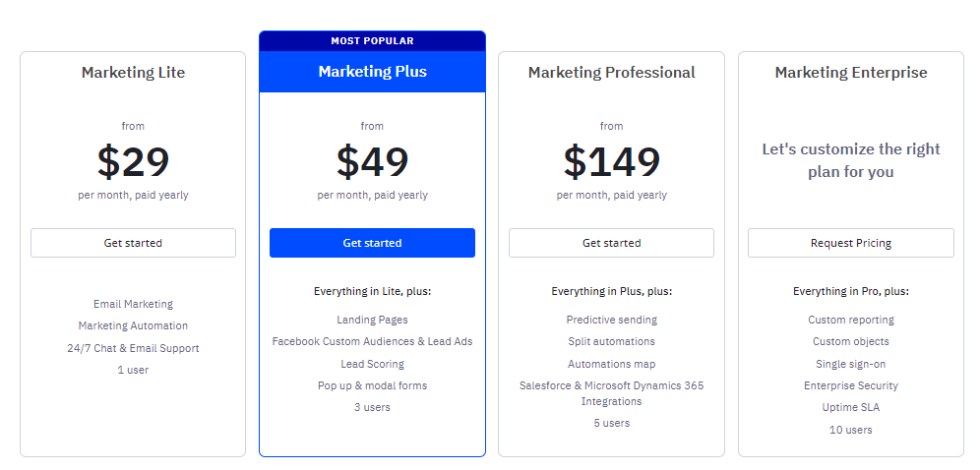The width and height of the screenshot is (980, 470).
Task: Click the Single sign-on feature
Action: tap(851, 364)
